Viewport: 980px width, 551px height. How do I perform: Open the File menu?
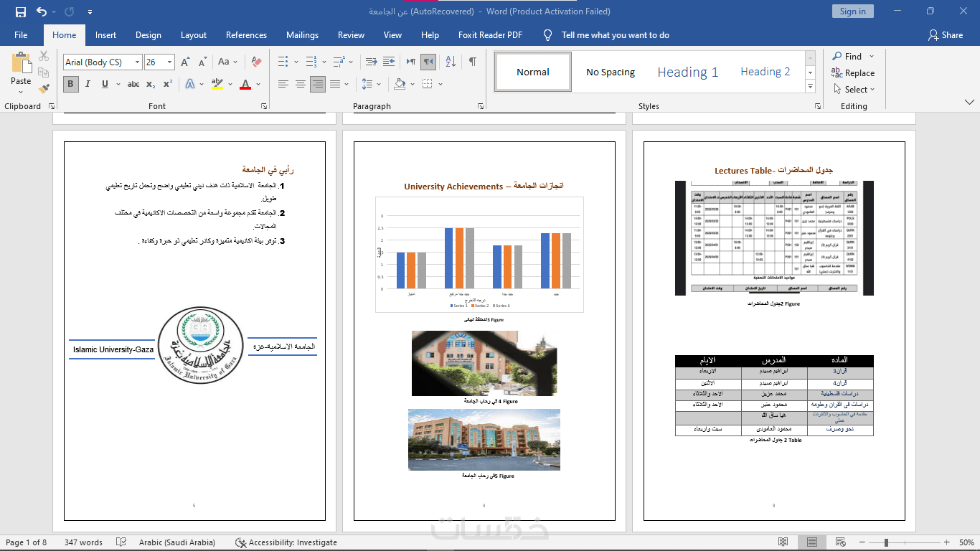pyautogui.click(x=21, y=35)
